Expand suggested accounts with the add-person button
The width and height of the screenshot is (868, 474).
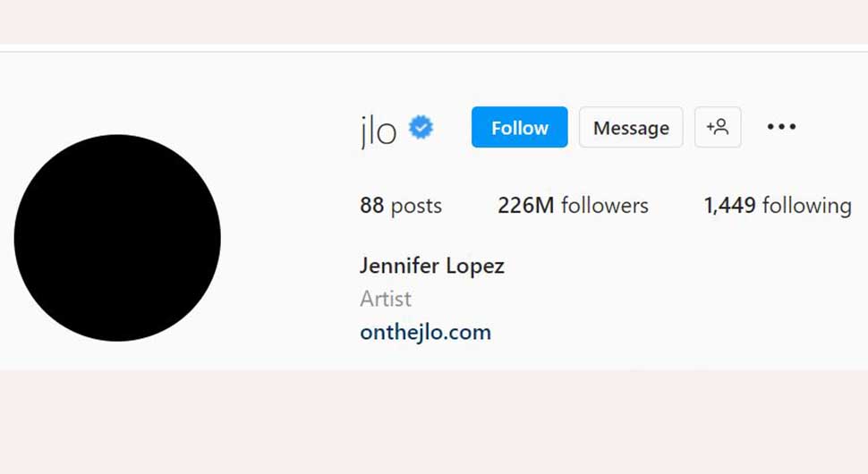click(x=718, y=127)
